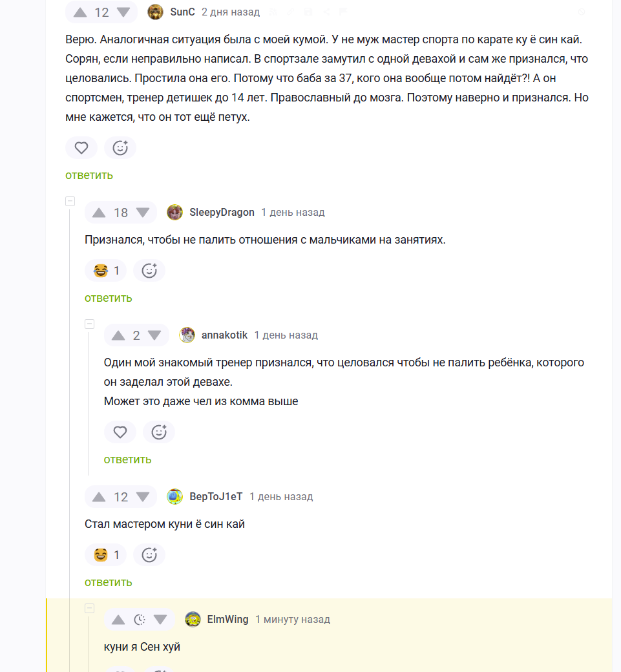Downvote SunC's comment

tap(123, 12)
